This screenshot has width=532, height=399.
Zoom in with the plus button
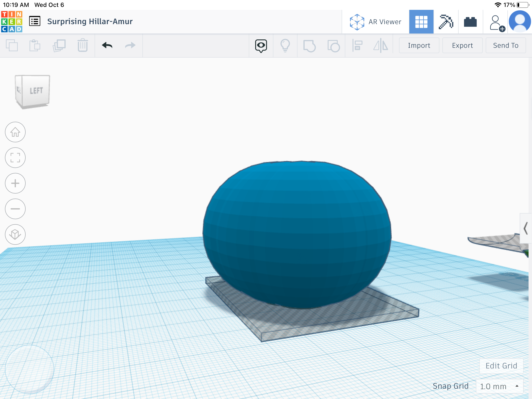click(x=15, y=183)
